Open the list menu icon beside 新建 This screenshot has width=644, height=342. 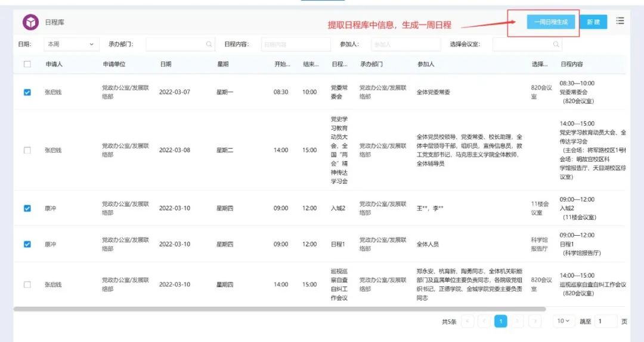click(620, 20)
